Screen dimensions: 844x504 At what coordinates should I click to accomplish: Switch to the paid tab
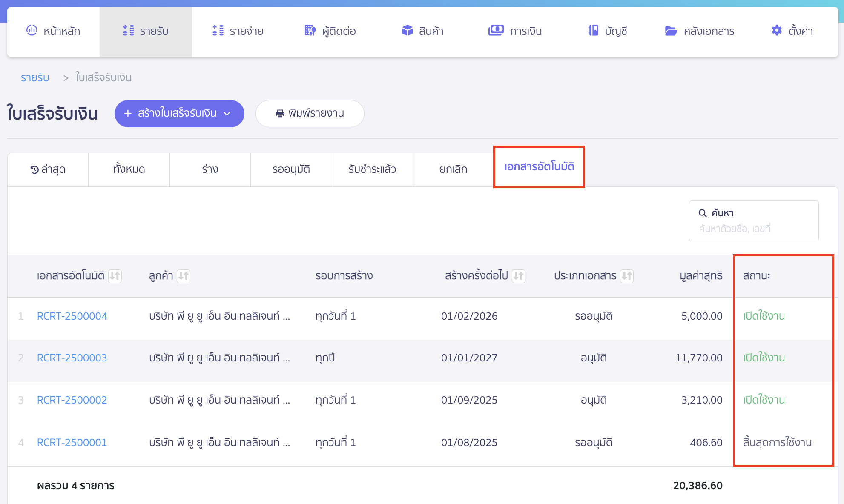(372, 169)
